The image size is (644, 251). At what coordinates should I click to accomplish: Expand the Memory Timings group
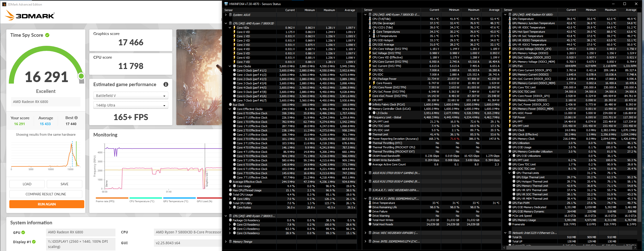click(226, 242)
